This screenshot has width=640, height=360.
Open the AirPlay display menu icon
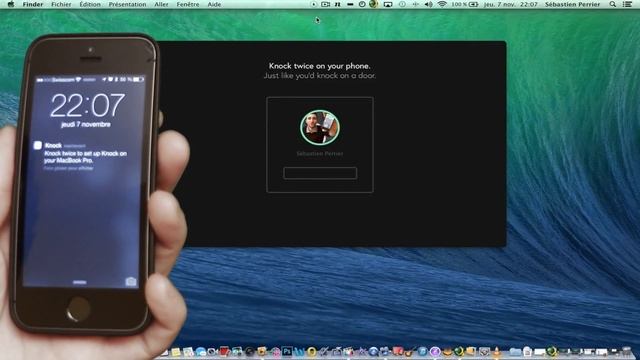point(388,4)
